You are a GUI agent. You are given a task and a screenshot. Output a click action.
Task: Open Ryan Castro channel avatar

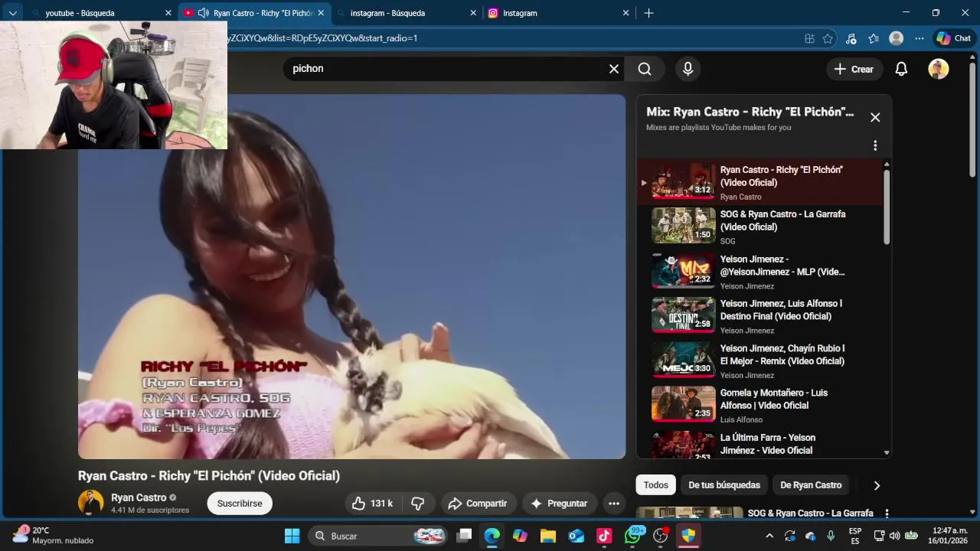point(91,503)
